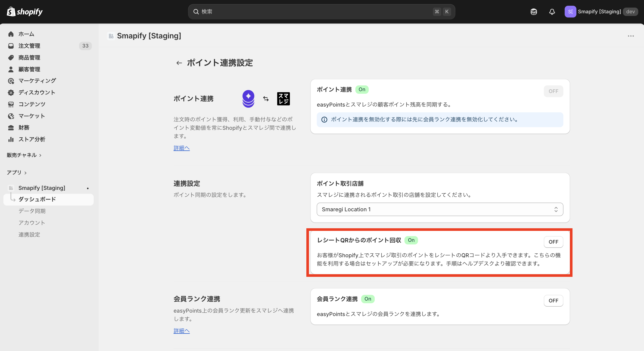Click the 33 orders count badge
This screenshot has width=644, height=351.
[85, 46]
